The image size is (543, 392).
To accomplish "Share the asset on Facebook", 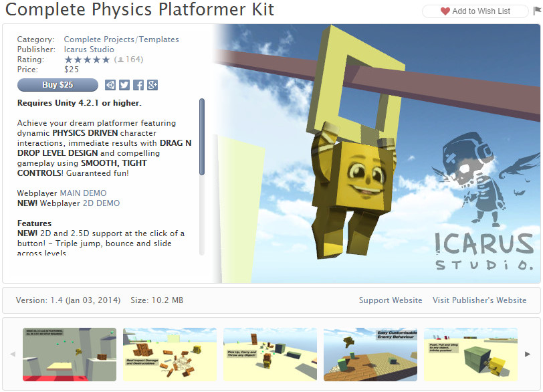I will pyautogui.click(x=138, y=85).
